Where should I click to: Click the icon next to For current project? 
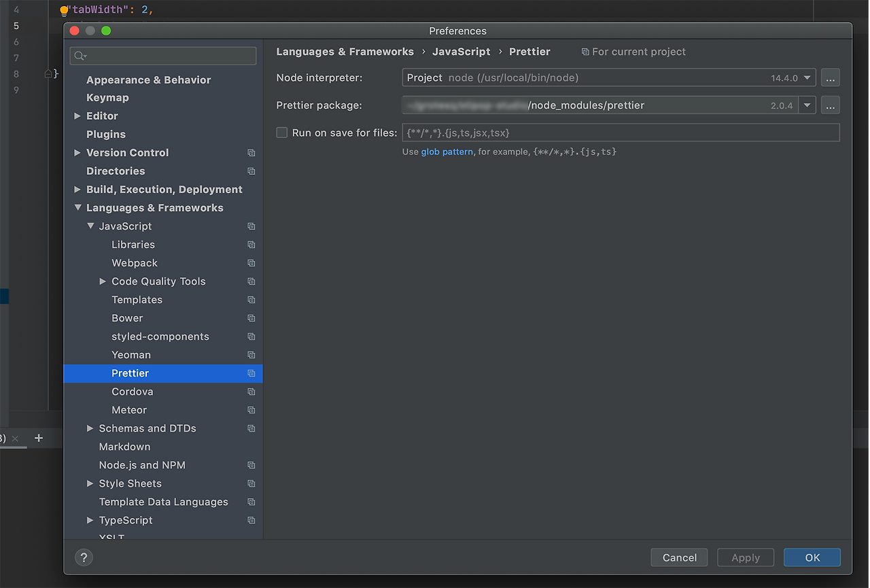click(x=585, y=52)
